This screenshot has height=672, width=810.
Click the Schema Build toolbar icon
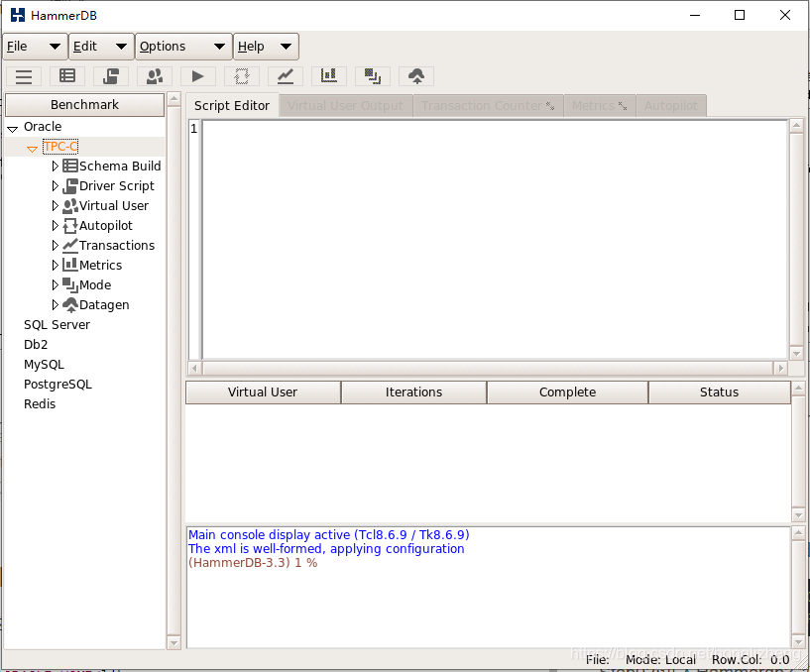pyautogui.click(x=67, y=76)
